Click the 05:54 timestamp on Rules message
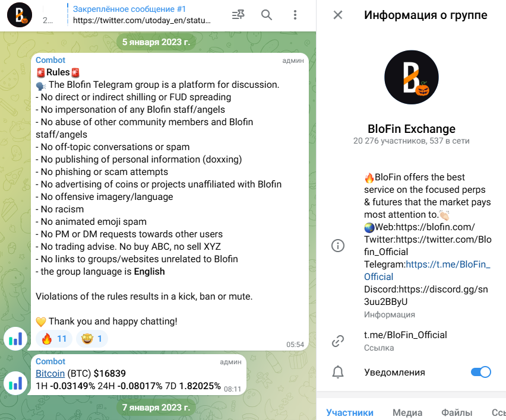 (x=295, y=344)
